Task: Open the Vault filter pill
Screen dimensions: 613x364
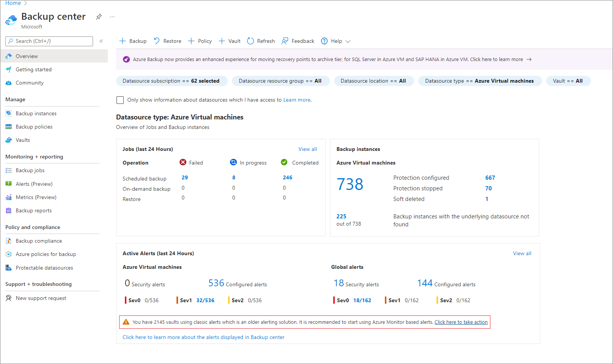Action: tap(568, 81)
